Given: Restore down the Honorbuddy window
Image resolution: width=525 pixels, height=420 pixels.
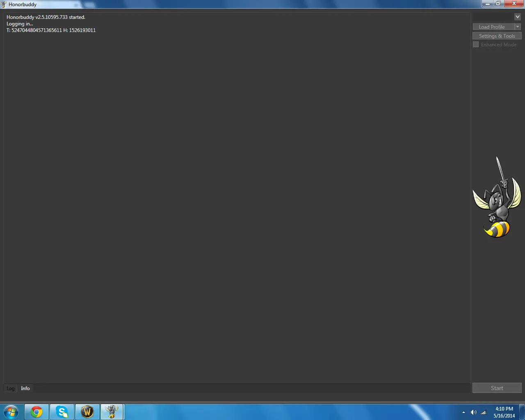Looking at the screenshot, I should tap(498, 3).
